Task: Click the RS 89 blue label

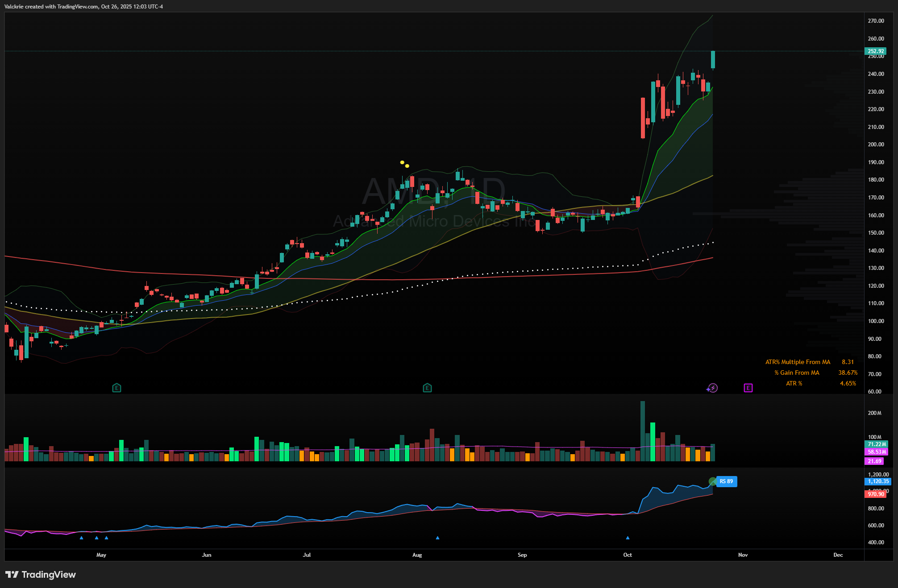Action: pyautogui.click(x=727, y=481)
